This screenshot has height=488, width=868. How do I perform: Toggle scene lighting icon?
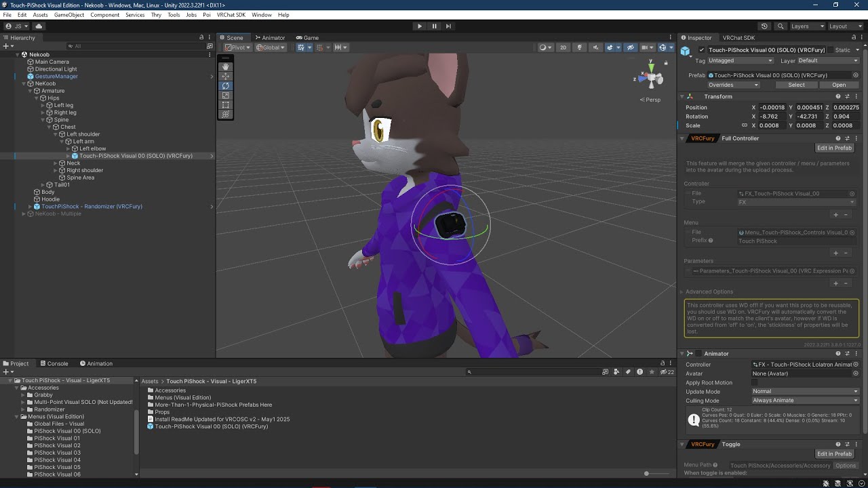[579, 47]
